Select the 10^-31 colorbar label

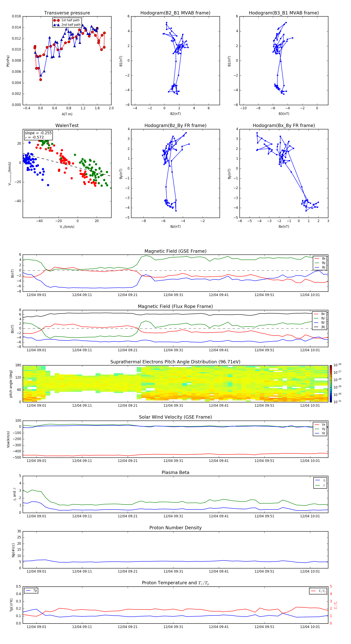337,402
